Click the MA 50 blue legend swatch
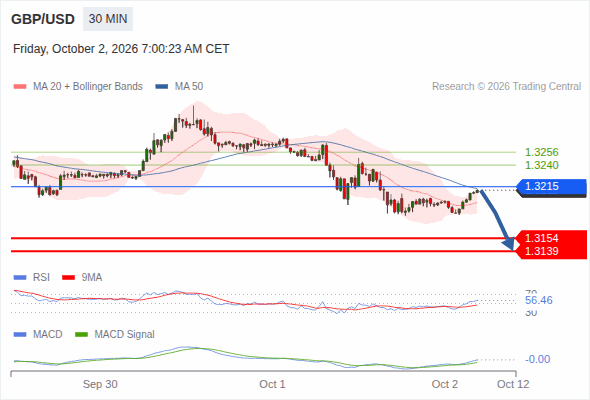590x400 pixels. click(x=162, y=87)
